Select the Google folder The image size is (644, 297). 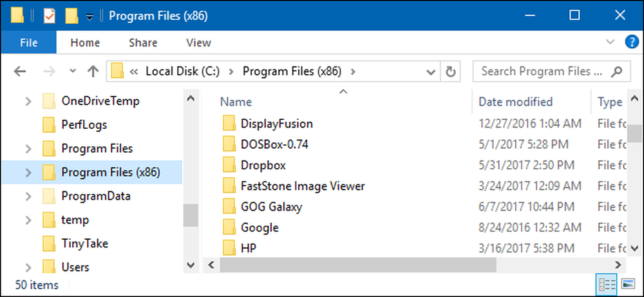coord(260,227)
